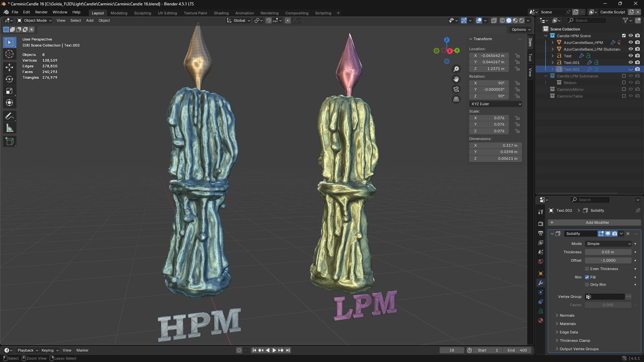Collapse the Candle HPM Scene collection

(546, 36)
